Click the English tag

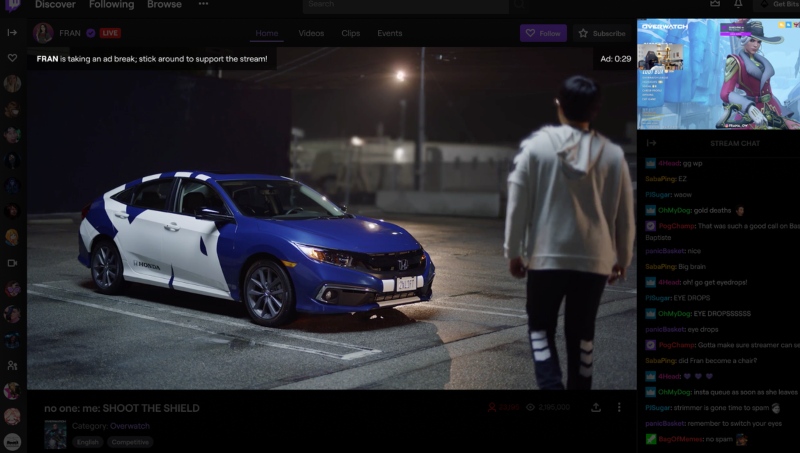coord(88,442)
